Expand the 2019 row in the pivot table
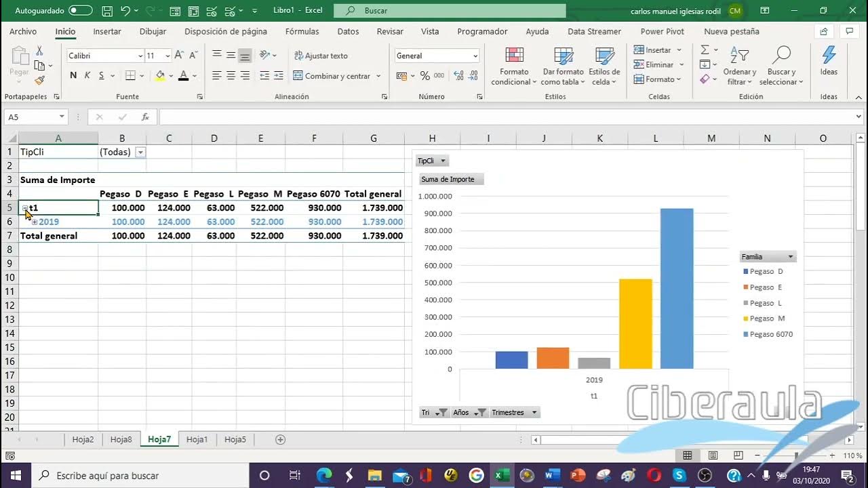 point(35,222)
